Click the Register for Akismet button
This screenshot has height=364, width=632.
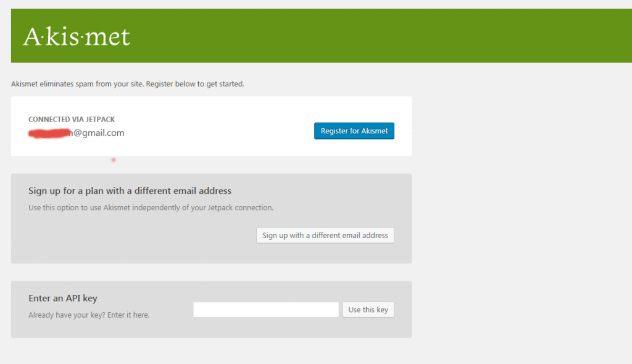click(x=354, y=131)
